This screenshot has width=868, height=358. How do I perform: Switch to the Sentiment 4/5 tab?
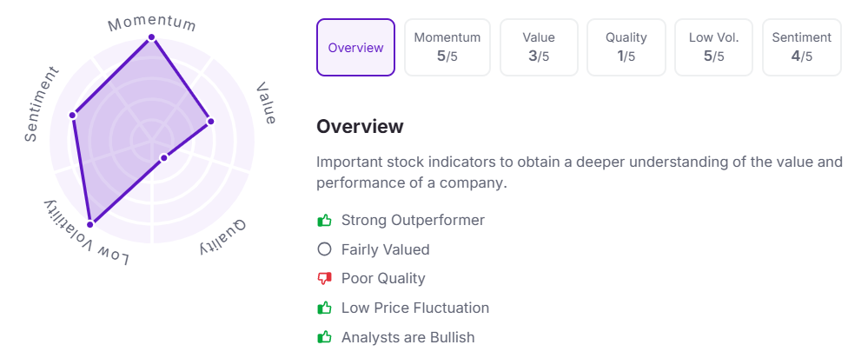(x=802, y=48)
